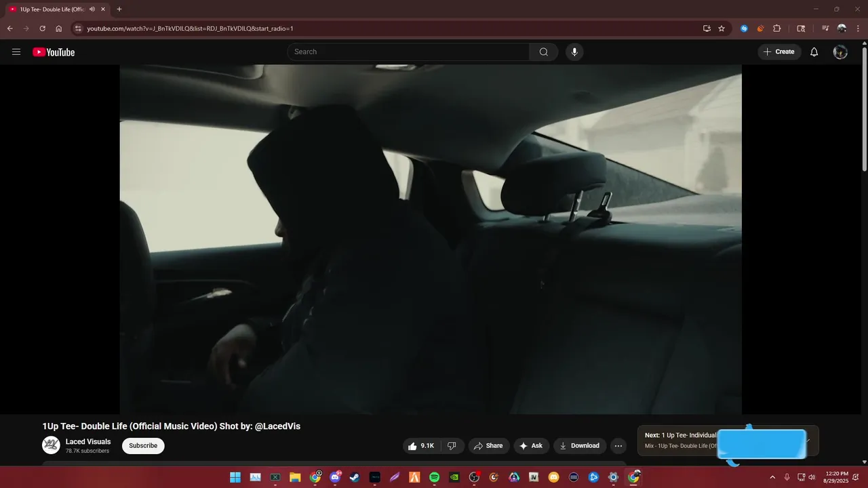This screenshot has width=868, height=488.
Task: Like the video showing 9.1K
Action: coord(421,446)
